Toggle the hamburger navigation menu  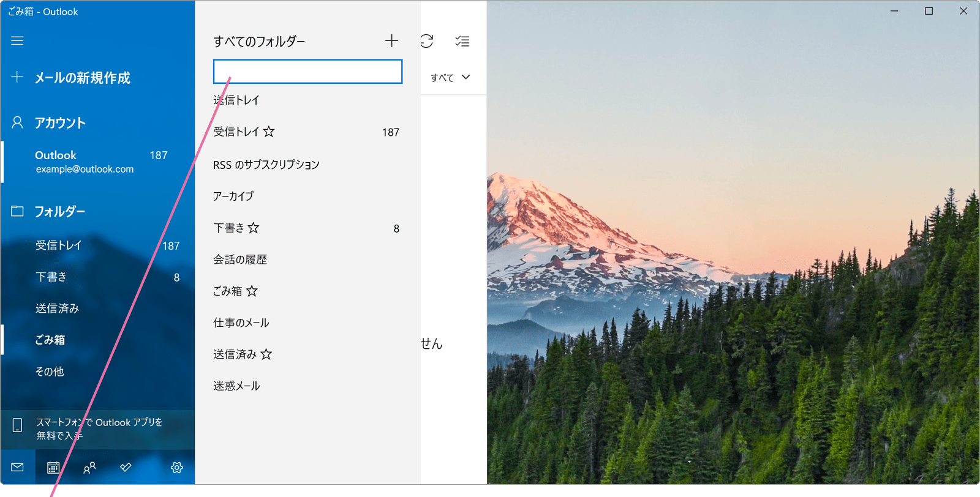click(17, 40)
